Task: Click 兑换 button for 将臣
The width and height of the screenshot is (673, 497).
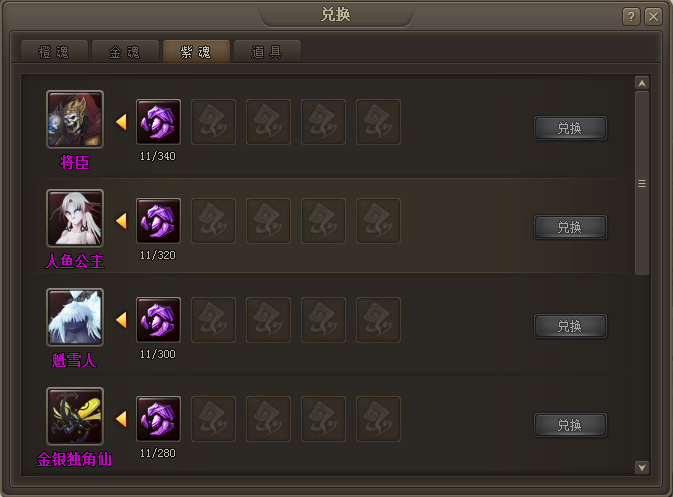Action: 570,128
